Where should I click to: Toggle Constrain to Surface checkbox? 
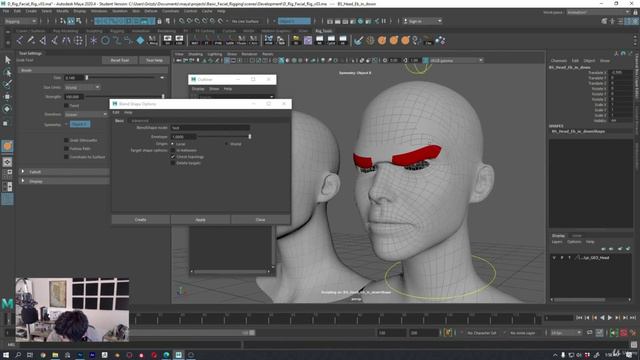(67, 157)
